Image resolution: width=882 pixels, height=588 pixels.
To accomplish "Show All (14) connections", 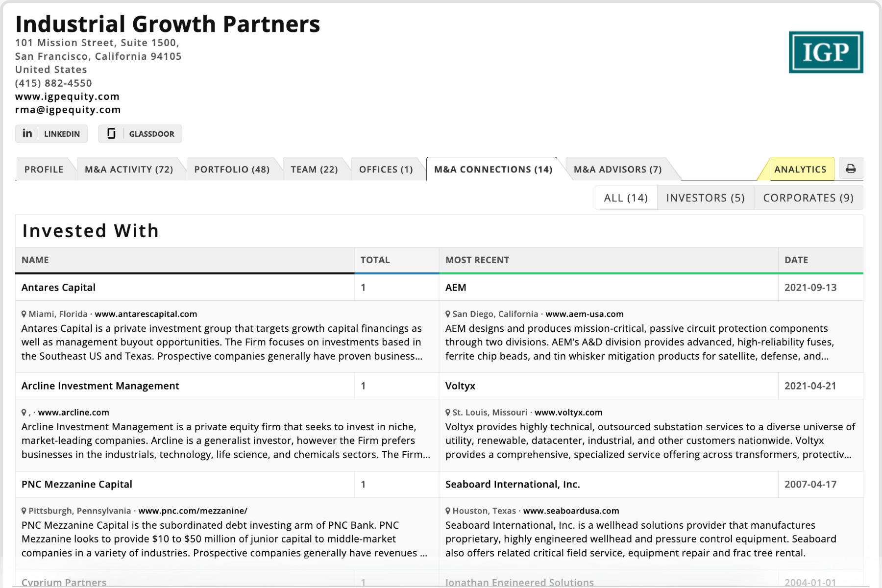I will pos(626,198).
